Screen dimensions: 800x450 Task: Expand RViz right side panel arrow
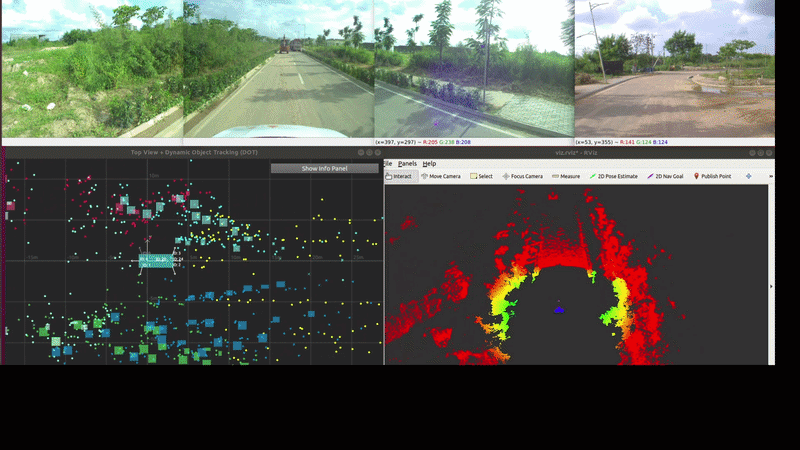coord(771,287)
